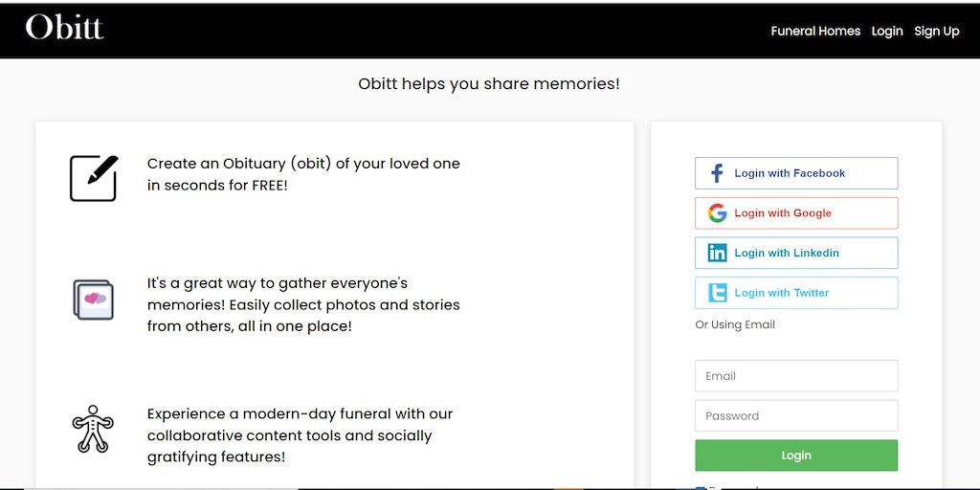Click the LinkedIn logo icon
The image size is (980, 490).
pos(717,253)
